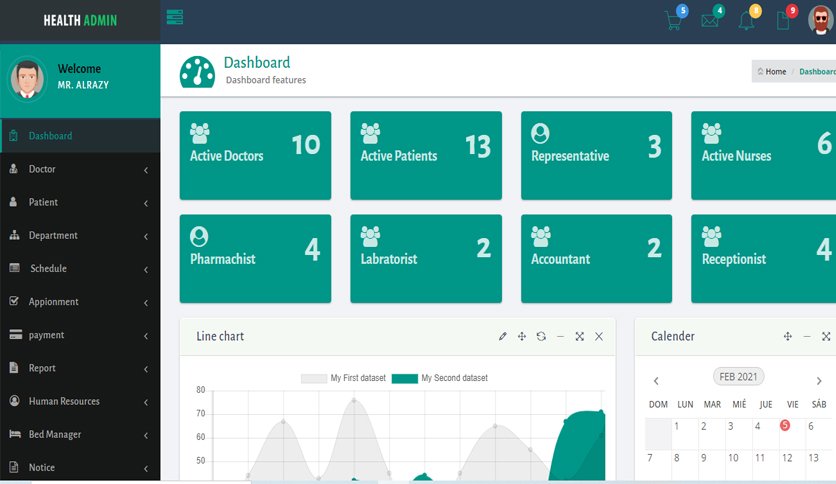Open the Schedule menu item

80,268
